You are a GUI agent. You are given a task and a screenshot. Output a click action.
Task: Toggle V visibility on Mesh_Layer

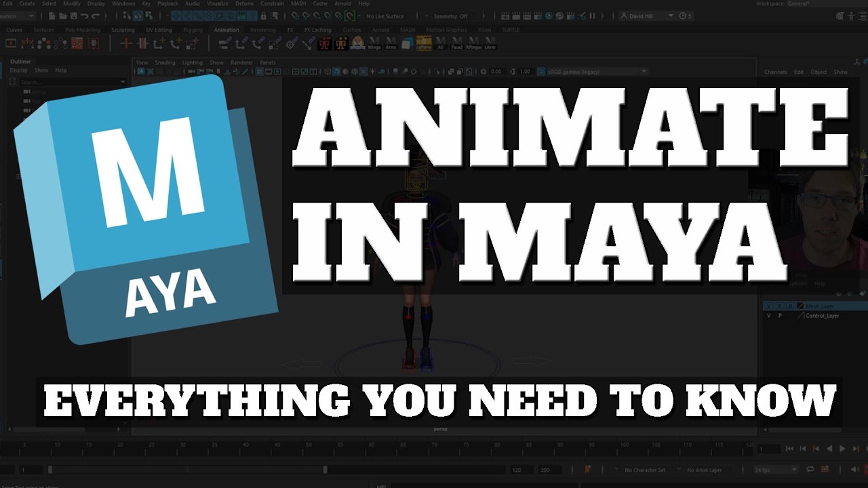(x=769, y=306)
